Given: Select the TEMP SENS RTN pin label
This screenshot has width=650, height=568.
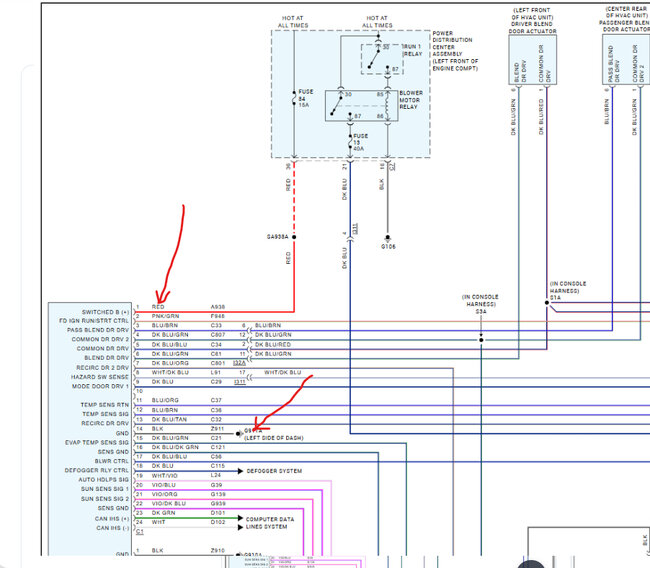Looking at the screenshot, I should coord(105,405).
